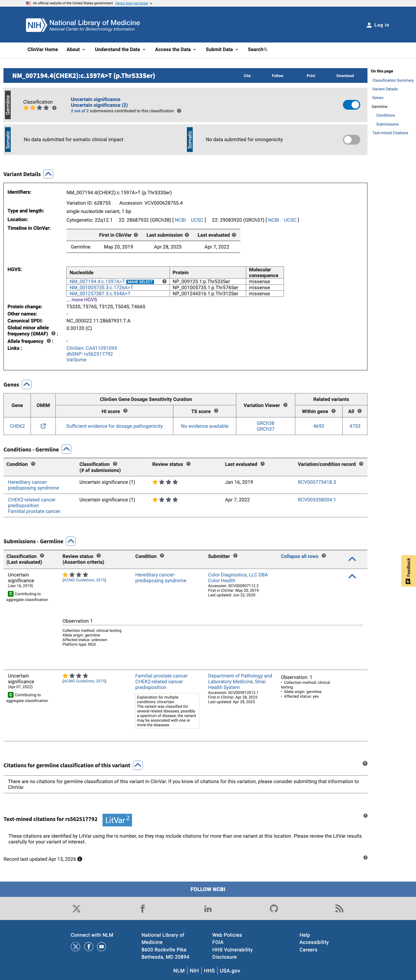Click Collapse all rows link

(x=300, y=556)
